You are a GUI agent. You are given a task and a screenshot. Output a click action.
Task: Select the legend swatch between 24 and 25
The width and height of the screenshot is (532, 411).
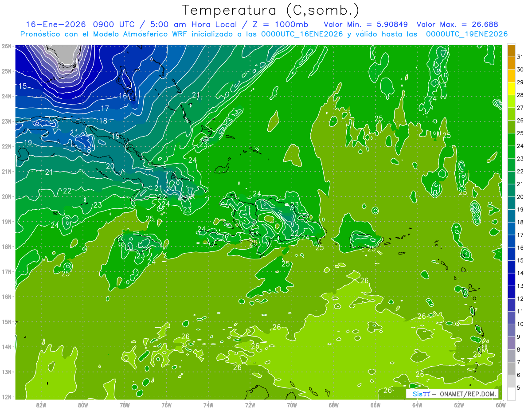coord(512,139)
